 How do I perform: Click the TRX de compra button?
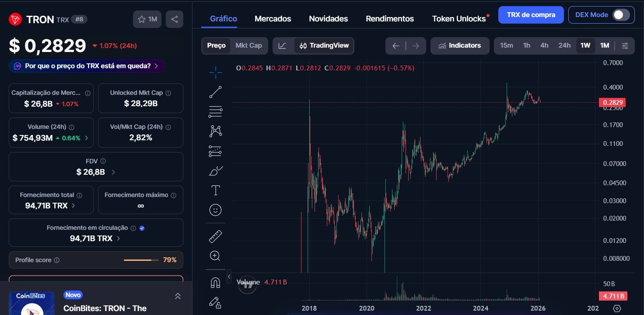(x=531, y=15)
